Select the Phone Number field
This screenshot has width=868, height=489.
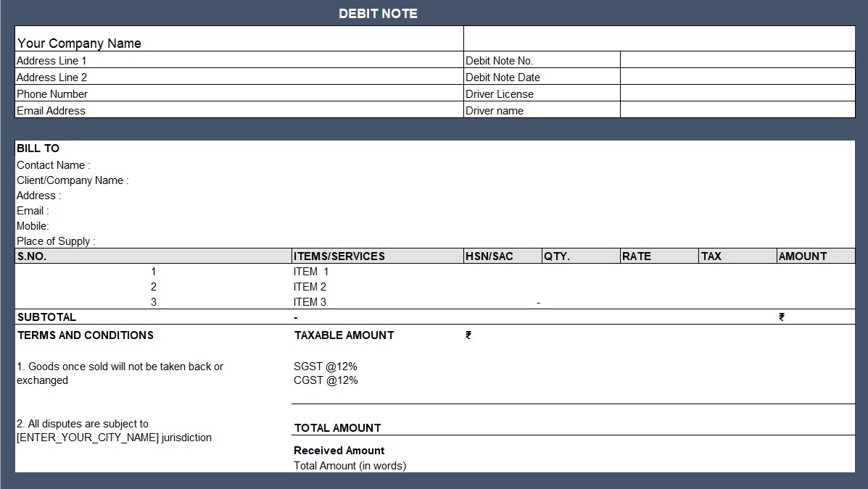pos(51,93)
